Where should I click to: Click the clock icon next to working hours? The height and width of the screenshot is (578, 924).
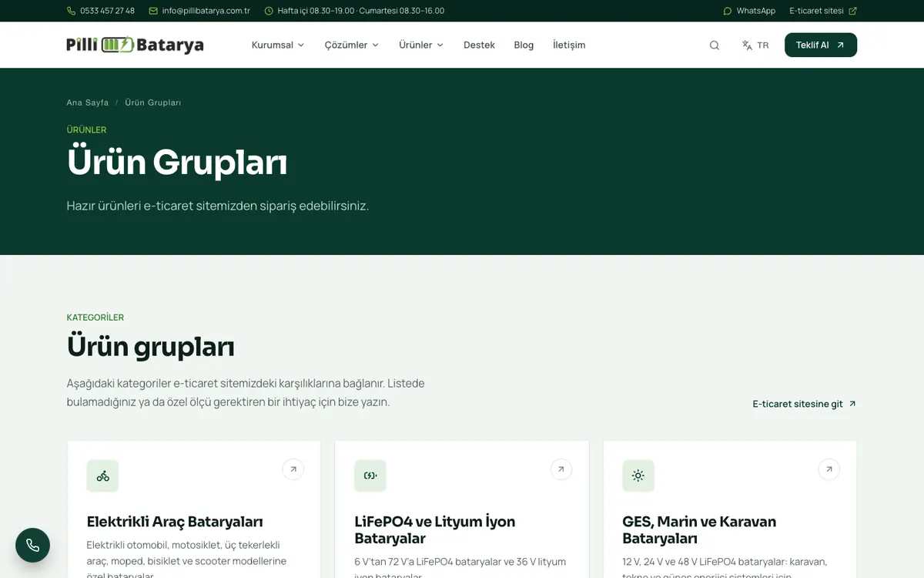click(x=269, y=11)
